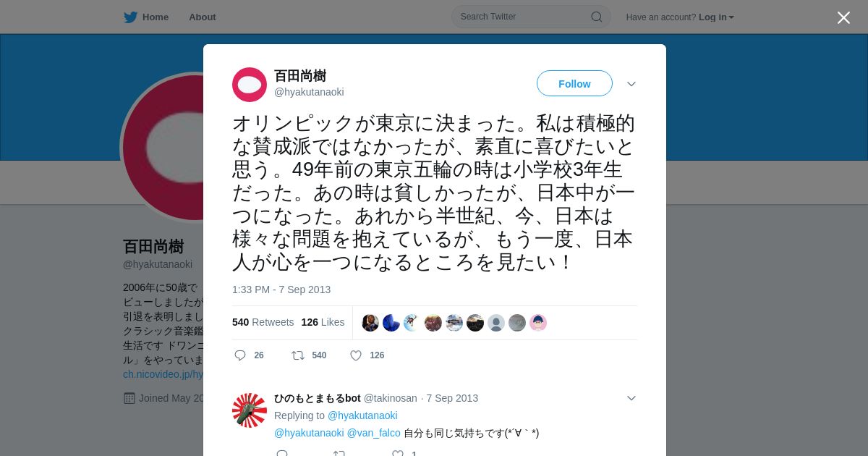This screenshot has height=456, width=868.
Task: Open the About menu item
Action: 203,17
